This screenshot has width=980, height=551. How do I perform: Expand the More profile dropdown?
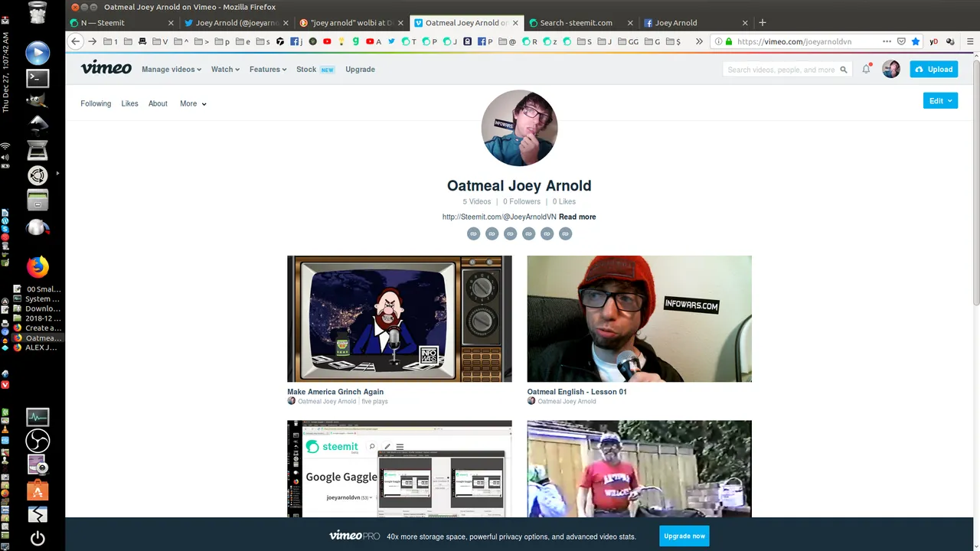[x=193, y=104]
